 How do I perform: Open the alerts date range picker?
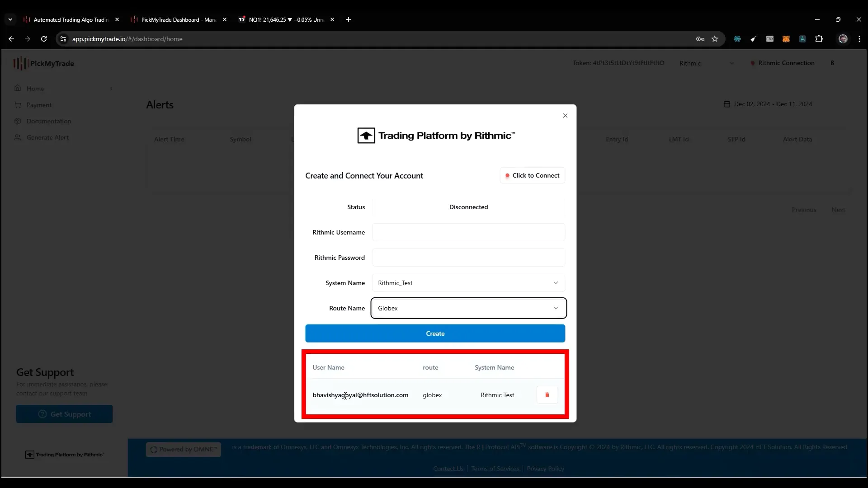pos(768,104)
